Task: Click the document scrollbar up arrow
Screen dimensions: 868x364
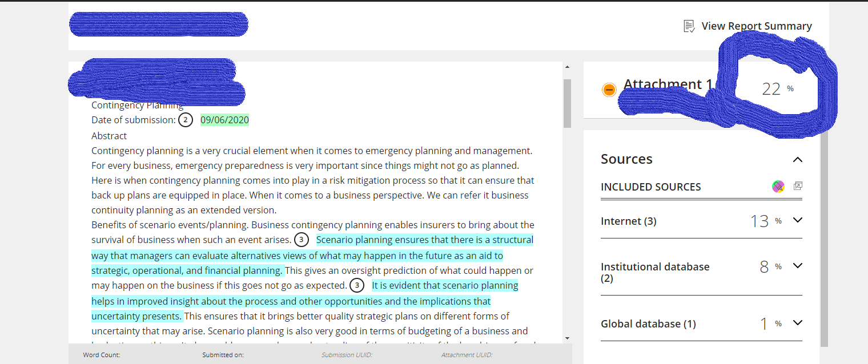Action: 567,67
